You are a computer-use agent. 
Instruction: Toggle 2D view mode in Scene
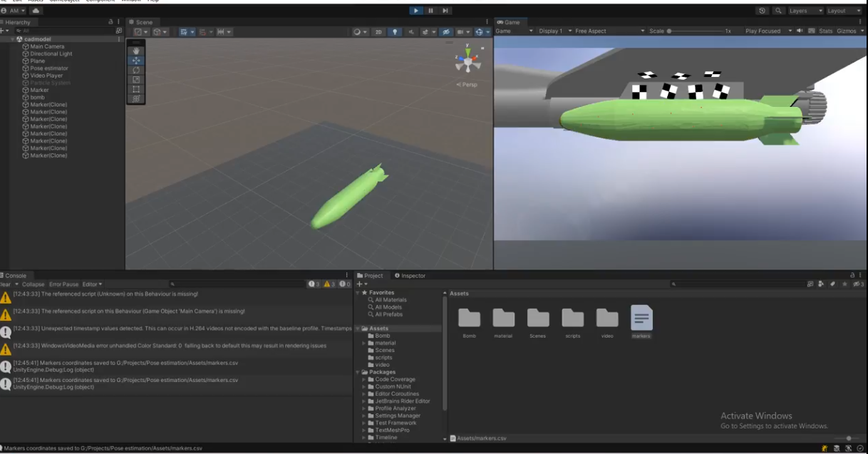(x=379, y=32)
